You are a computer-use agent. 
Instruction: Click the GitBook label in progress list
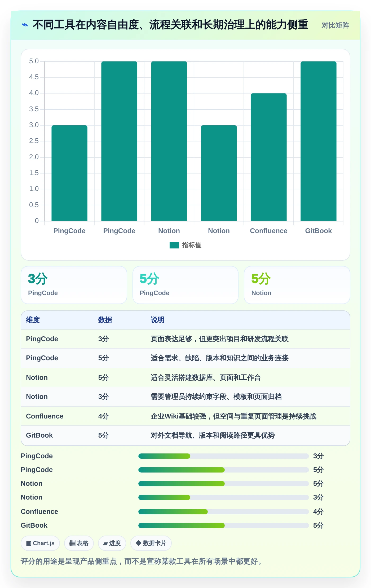[34, 525]
